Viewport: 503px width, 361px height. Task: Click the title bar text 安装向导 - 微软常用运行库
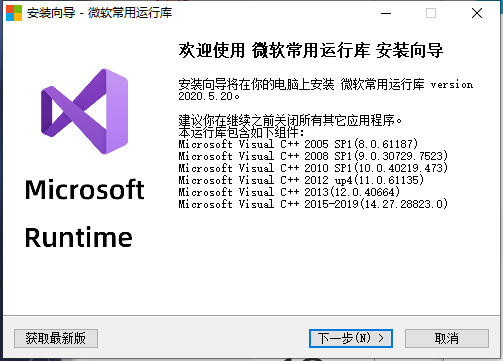click(99, 13)
